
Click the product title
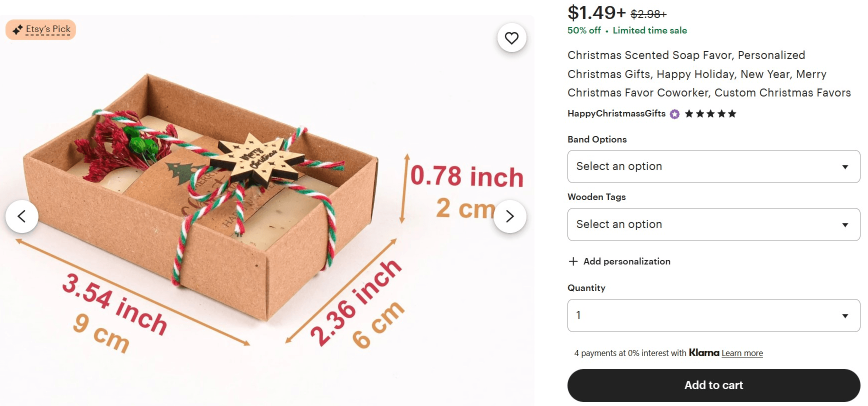[x=709, y=74]
